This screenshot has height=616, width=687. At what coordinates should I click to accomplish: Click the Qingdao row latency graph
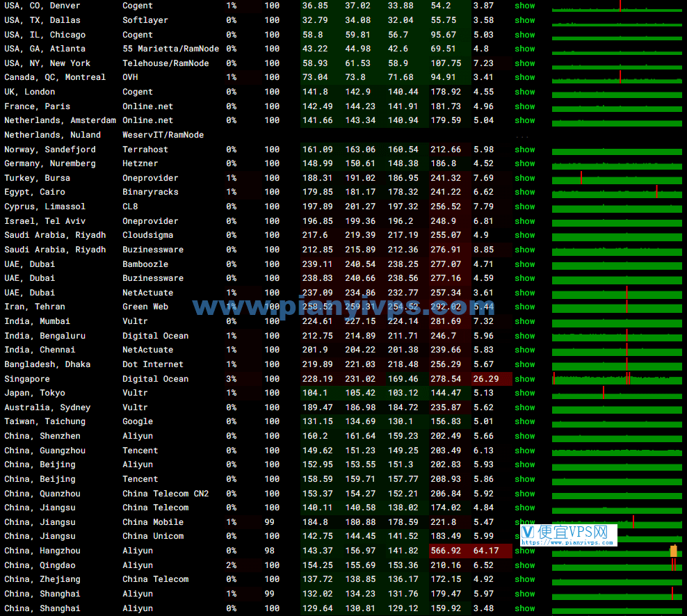[x=617, y=565]
